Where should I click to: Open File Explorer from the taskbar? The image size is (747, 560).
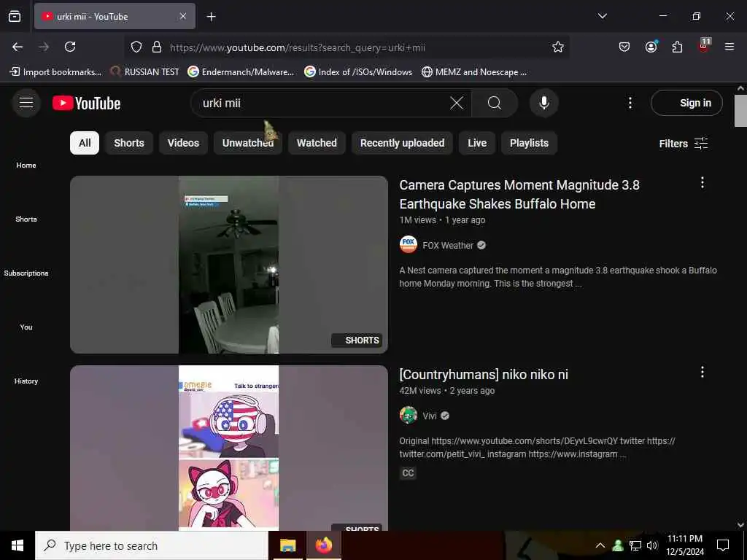(x=287, y=545)
